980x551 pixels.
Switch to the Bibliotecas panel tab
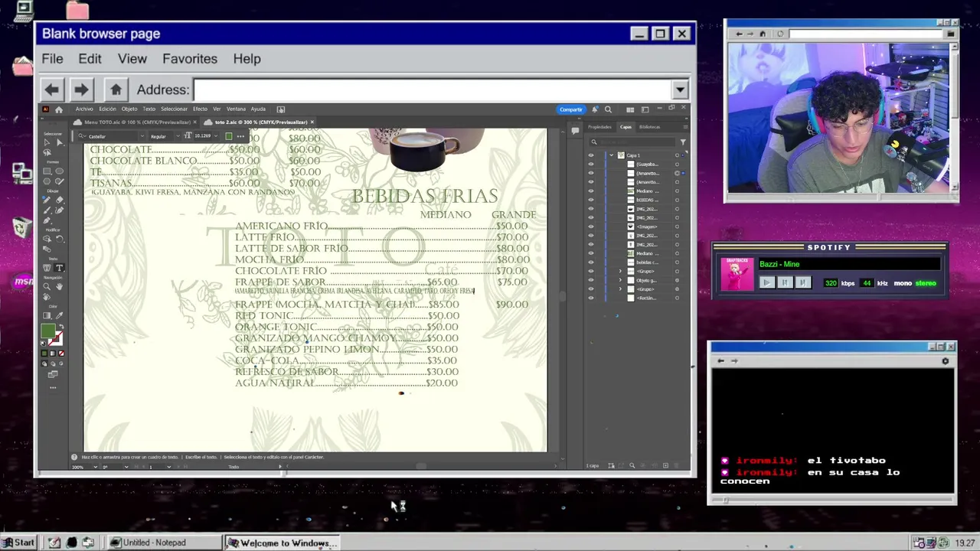tap(649, 127)
